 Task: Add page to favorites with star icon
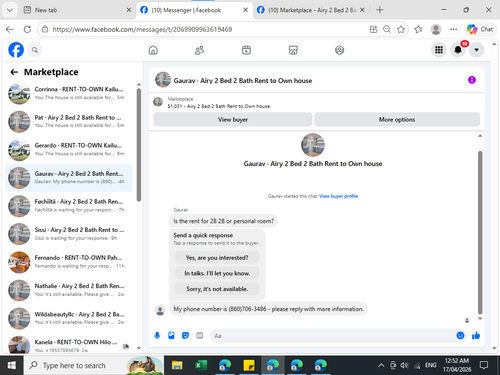[401, 29]
